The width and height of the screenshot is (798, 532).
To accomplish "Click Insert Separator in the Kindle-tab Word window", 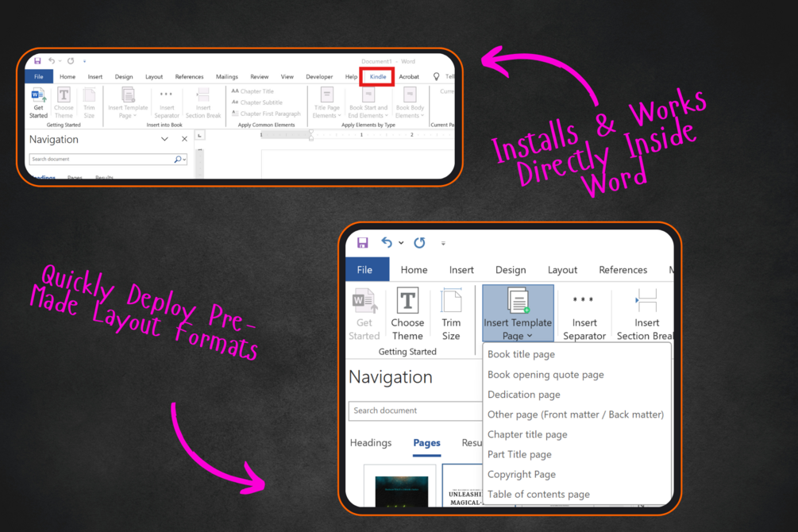I will coord(167,104).
